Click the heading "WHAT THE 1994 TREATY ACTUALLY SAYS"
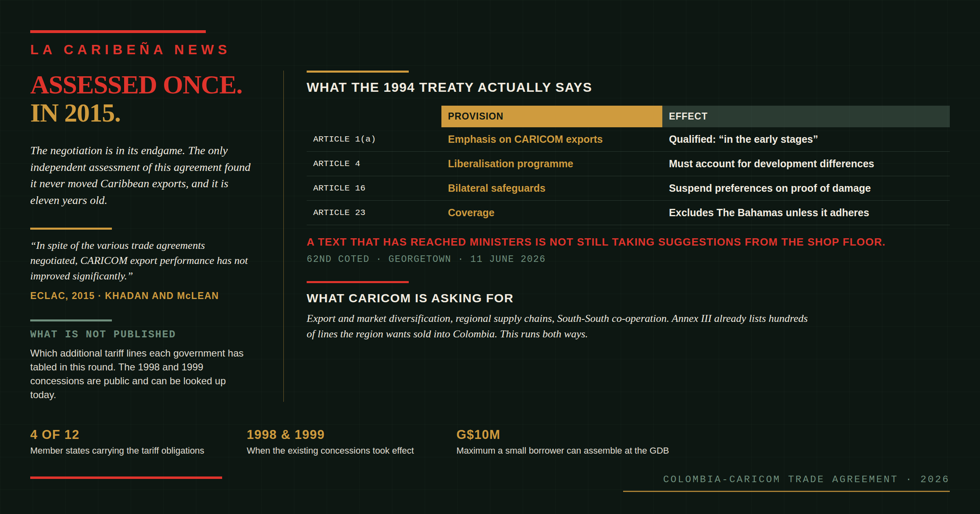Screen dimensions: 980x514 pos(449,87)
